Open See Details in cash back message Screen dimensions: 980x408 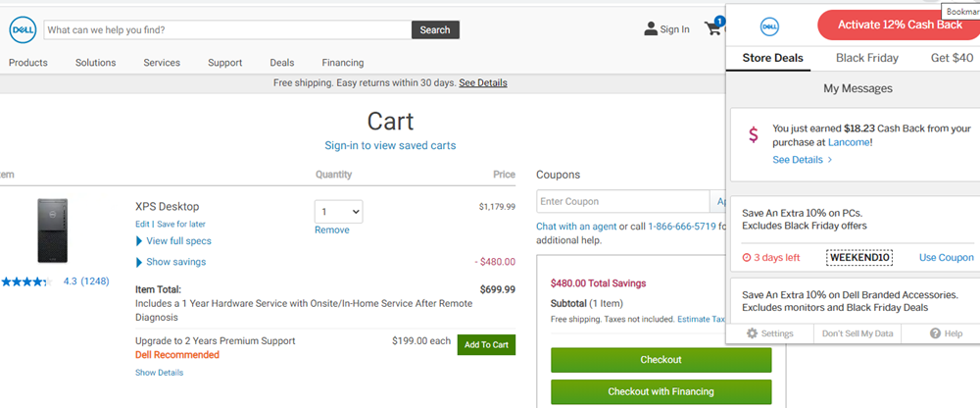802,160
